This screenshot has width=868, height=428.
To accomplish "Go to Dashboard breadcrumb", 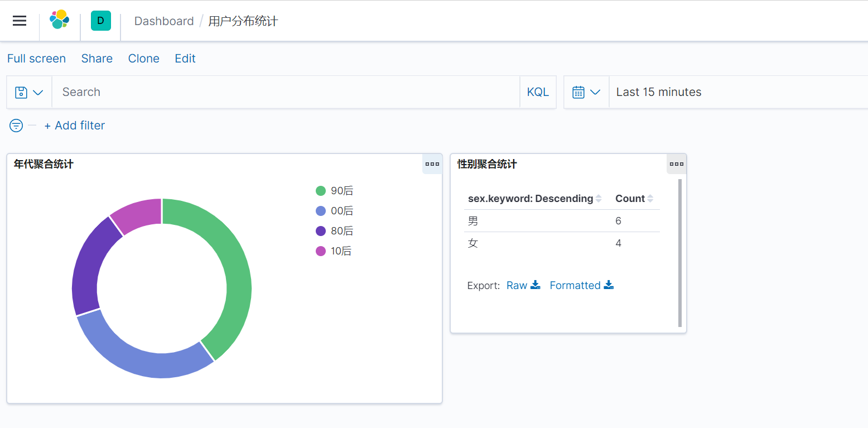I will click(x=164, y=21).
